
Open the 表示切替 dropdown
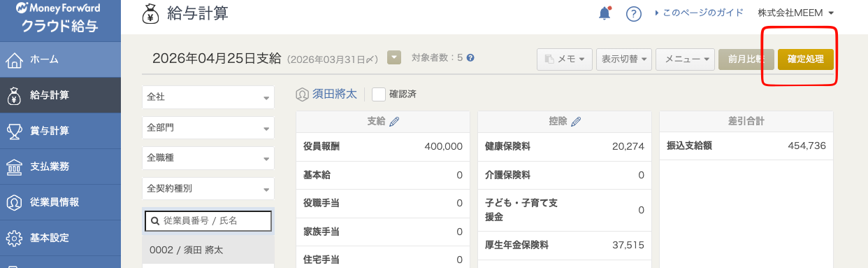pyautogui.click(x=624, y=59)
